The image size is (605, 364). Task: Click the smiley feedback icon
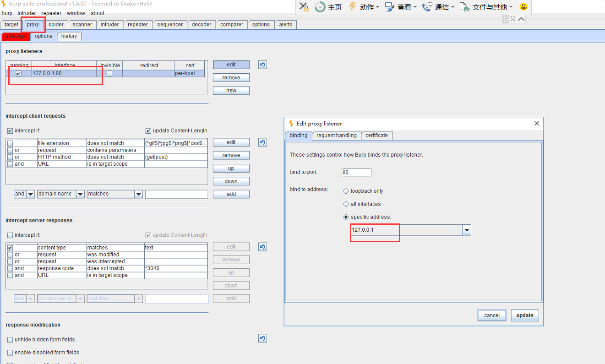tap(523, 7)
